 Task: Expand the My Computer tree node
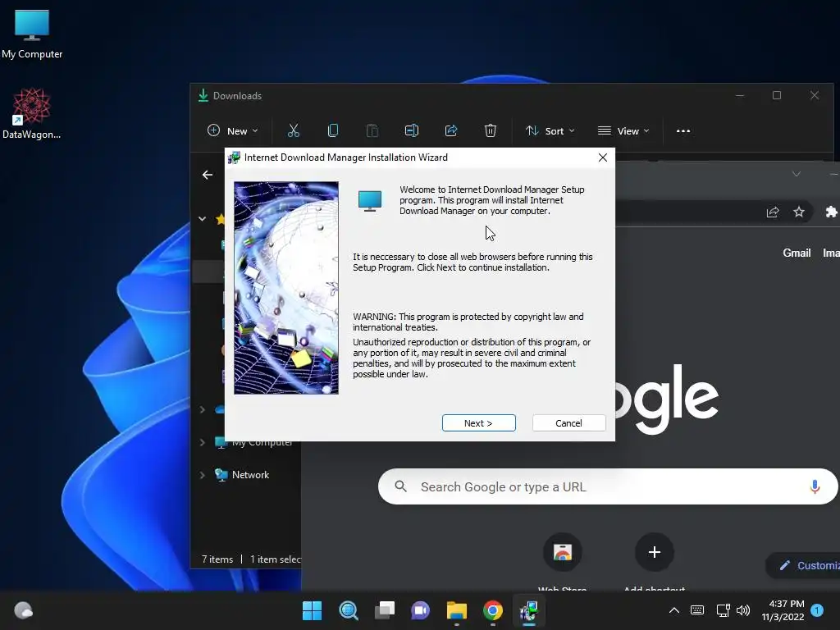click(x=202, y=442)
